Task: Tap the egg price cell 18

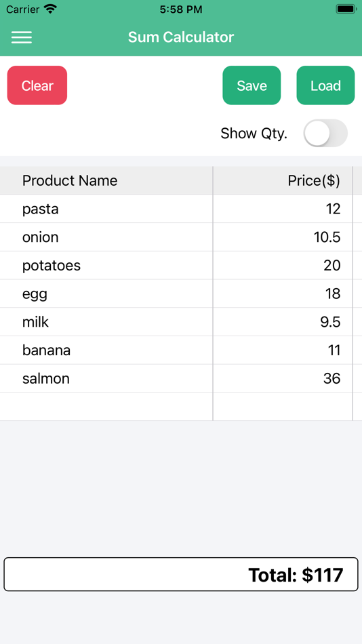Action: (283, 294)
